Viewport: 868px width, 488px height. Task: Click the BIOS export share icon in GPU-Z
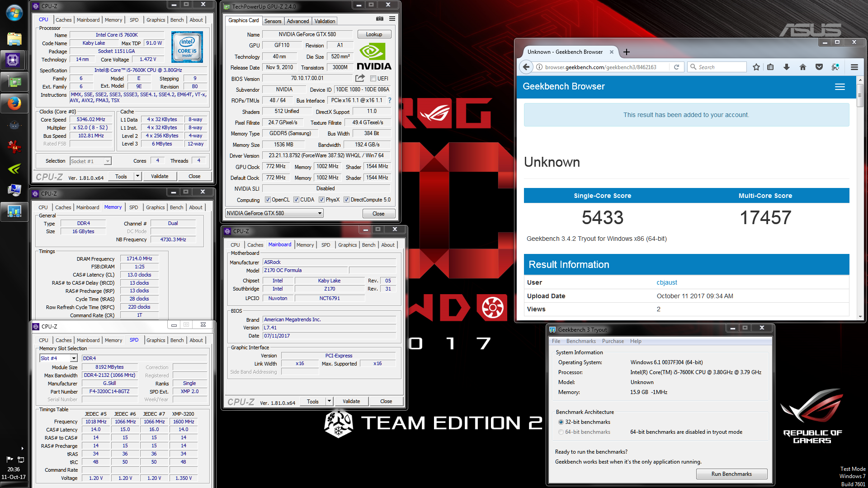point(360,78)
